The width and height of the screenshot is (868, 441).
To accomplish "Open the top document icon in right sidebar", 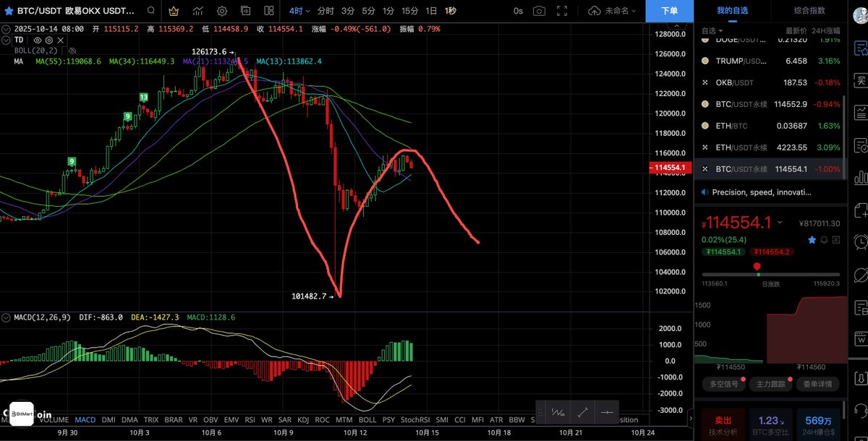I will 860,48.
